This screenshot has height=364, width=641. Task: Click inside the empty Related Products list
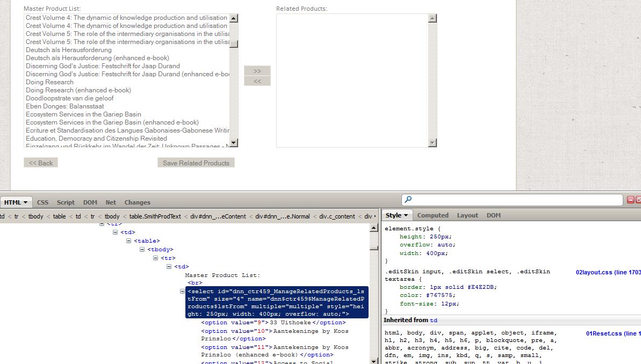click(352, 81)
